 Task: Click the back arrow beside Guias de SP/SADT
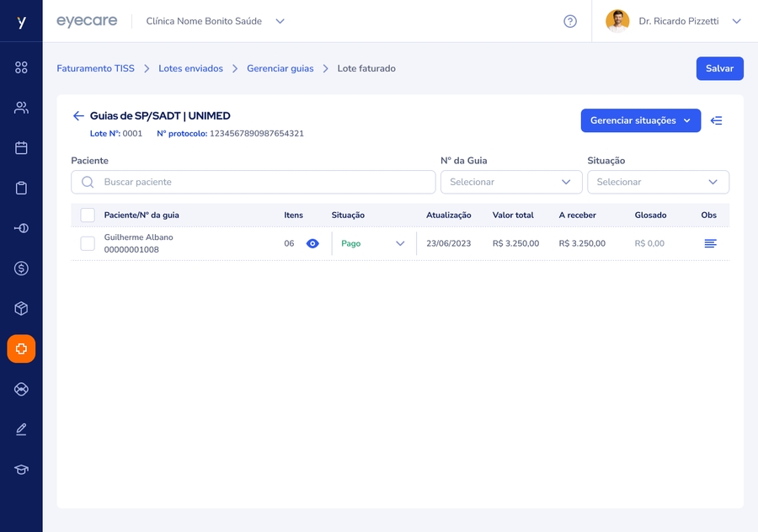pyautogui.click(x=78, y=116)
